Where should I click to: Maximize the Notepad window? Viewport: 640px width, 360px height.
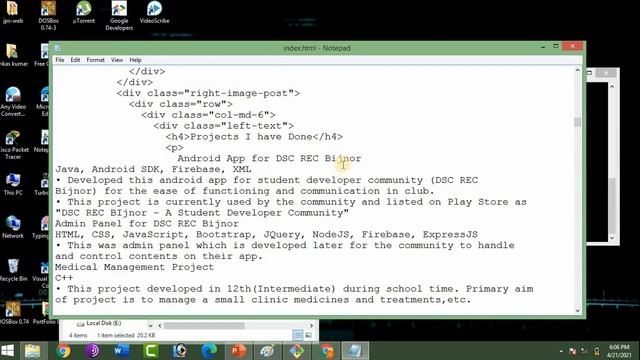(x=556, y=47)
